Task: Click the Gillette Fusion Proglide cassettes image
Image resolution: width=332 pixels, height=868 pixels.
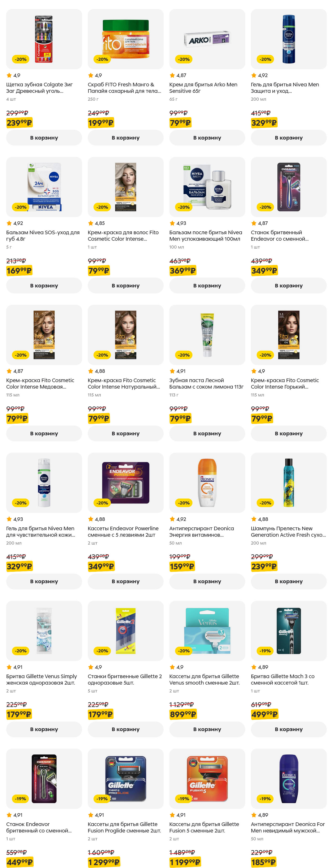Action: tap(125, 778)
